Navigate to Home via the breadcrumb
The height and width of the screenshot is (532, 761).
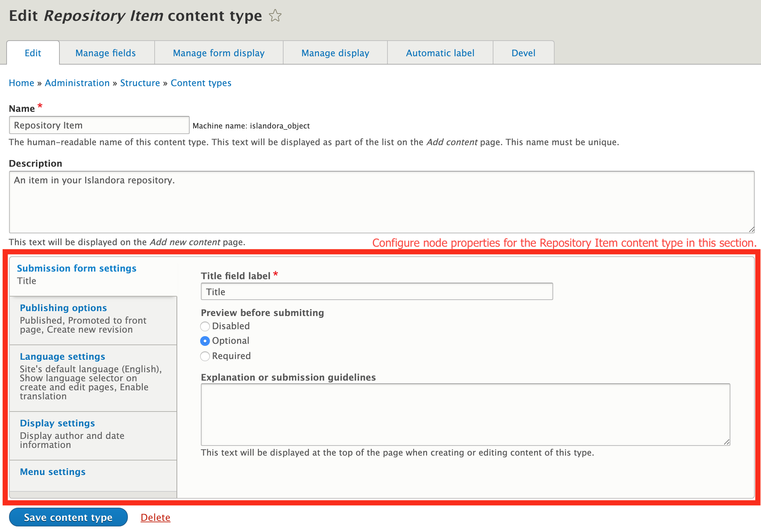(x=21, y=83)
